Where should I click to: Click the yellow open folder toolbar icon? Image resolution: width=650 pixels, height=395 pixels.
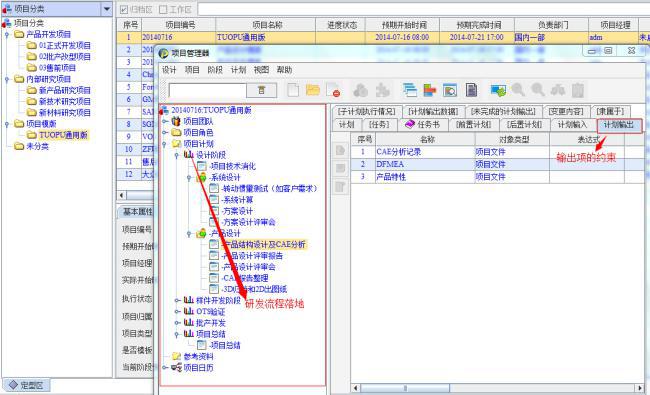(313, 90)
